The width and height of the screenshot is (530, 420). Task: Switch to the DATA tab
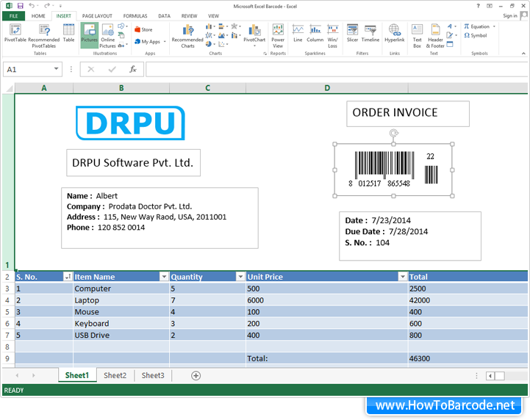pyautogui.click(x=164, y=16)
